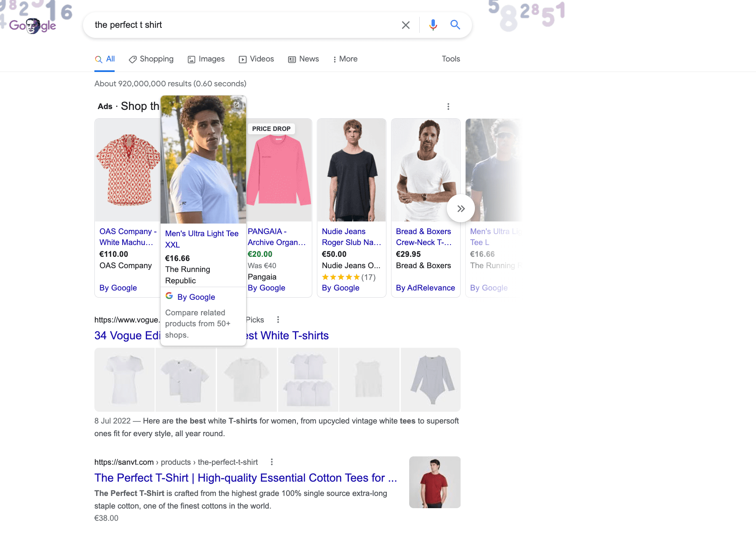
Task: Open Vogue result three-dot menu
Action: point(278,320)
